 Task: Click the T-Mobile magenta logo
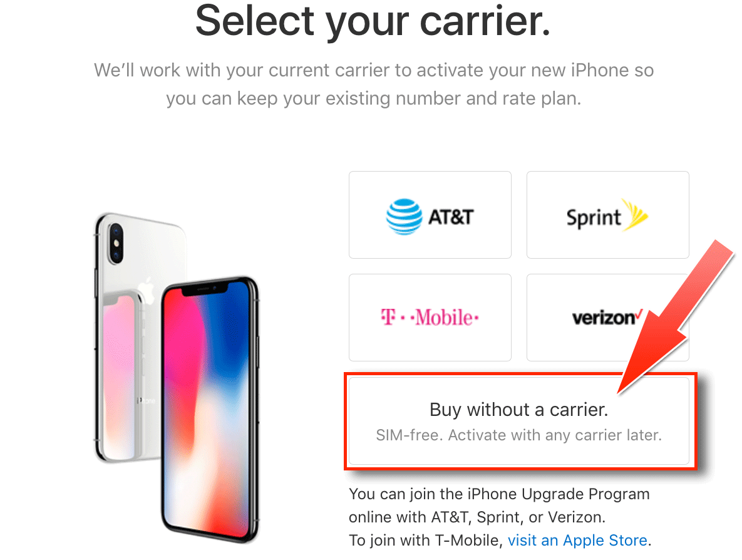[x=430, y=317]
